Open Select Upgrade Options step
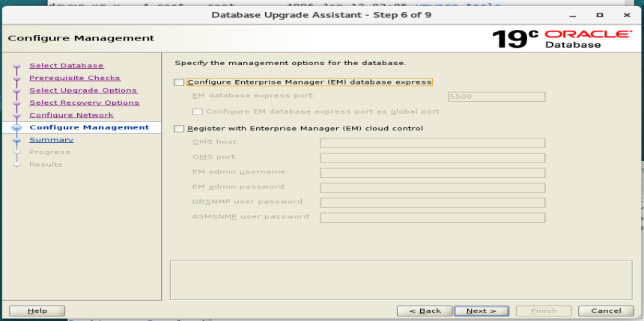Image resolution: width=644 pixels, height=321 pixels. (83, 91)
